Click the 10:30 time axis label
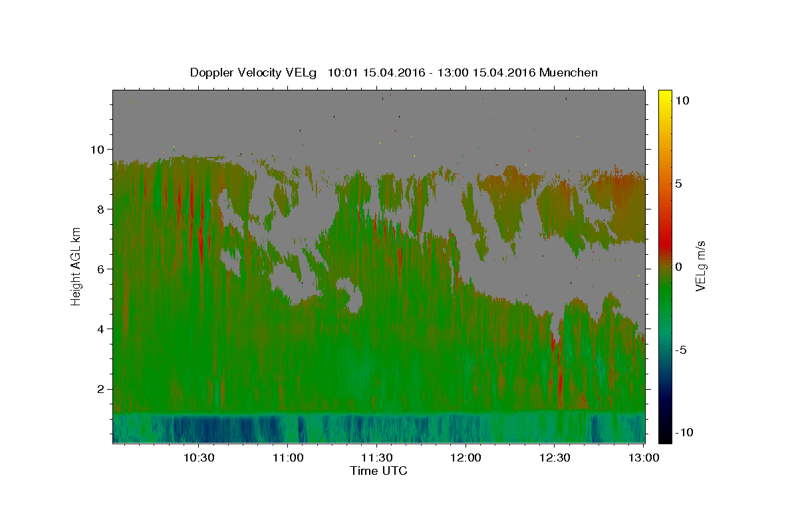 199,458
